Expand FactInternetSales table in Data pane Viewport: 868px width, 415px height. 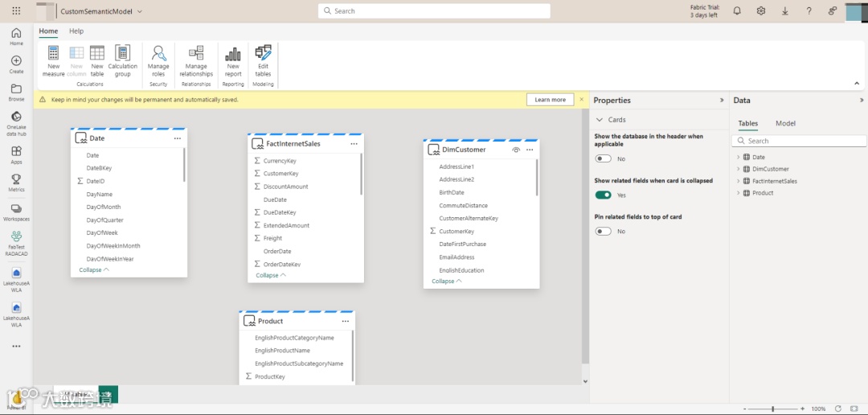coord(739,181)
